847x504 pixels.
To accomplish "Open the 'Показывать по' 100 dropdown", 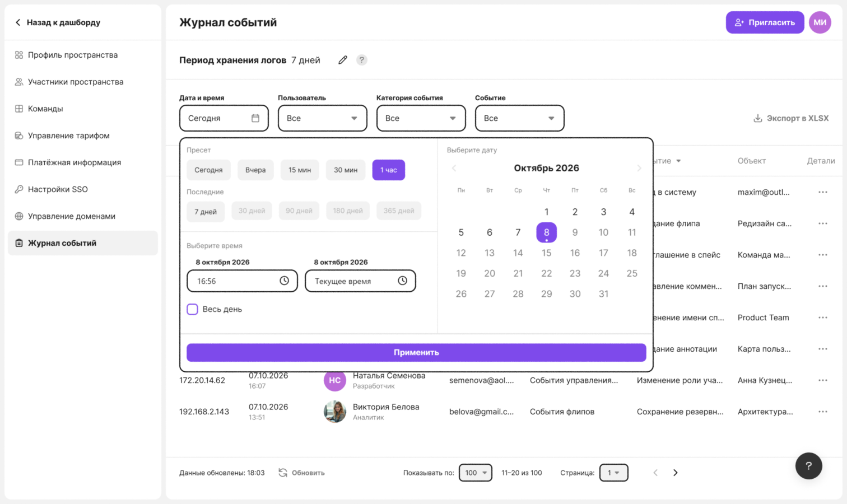I will [x=476, y=473].
